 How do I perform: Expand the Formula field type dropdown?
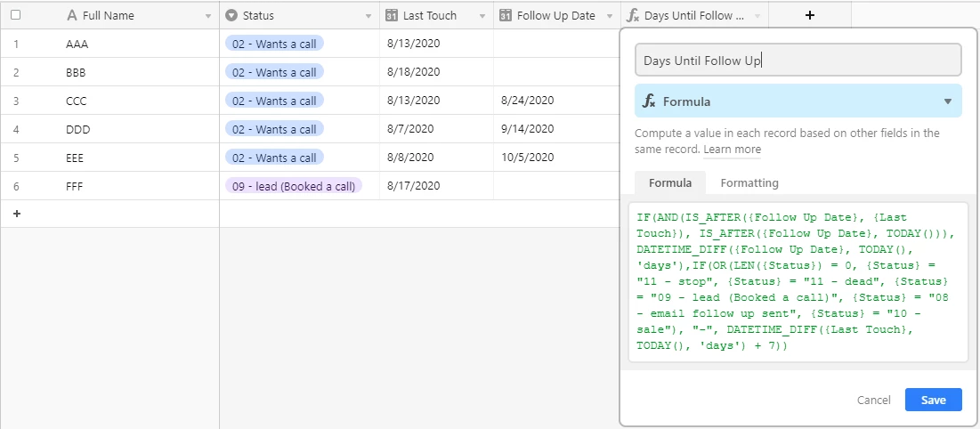[798, 101]
